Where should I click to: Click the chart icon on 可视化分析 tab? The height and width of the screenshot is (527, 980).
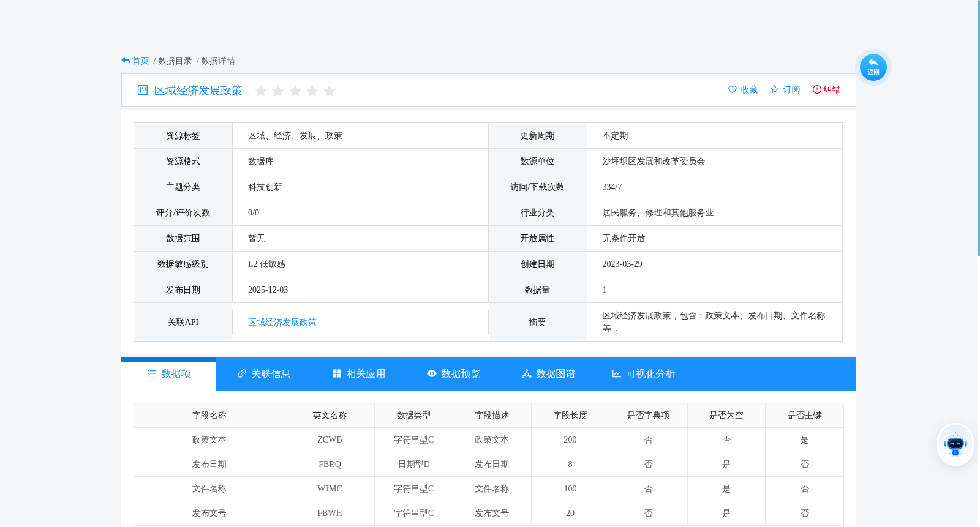click(617, 373)
